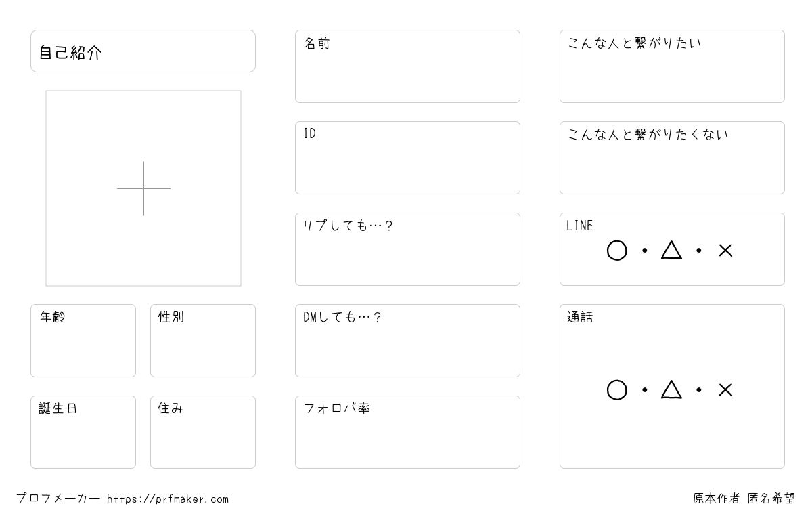
Task: Click the ID field box
Action: 407,158
